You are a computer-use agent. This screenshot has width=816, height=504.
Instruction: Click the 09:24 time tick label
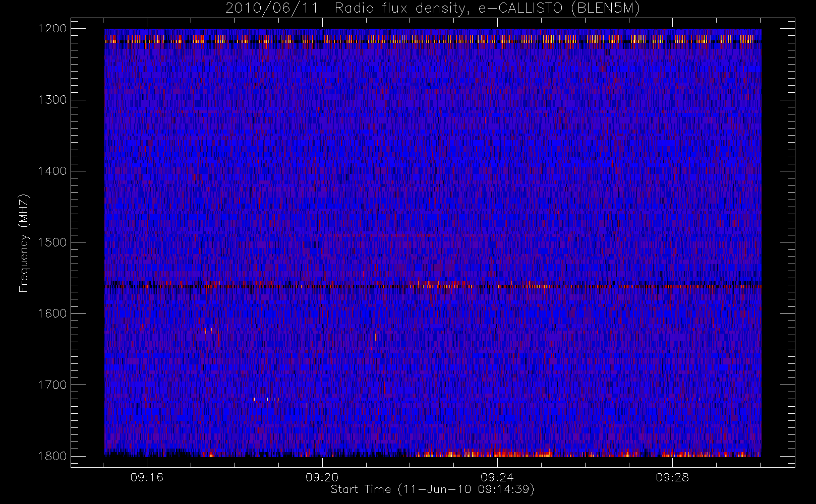pos(497,477)
